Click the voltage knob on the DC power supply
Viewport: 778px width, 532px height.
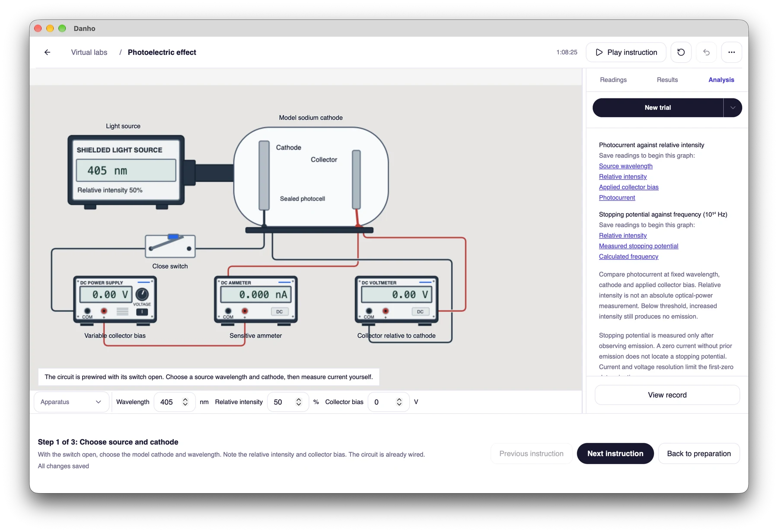click(x=142, y=294)
